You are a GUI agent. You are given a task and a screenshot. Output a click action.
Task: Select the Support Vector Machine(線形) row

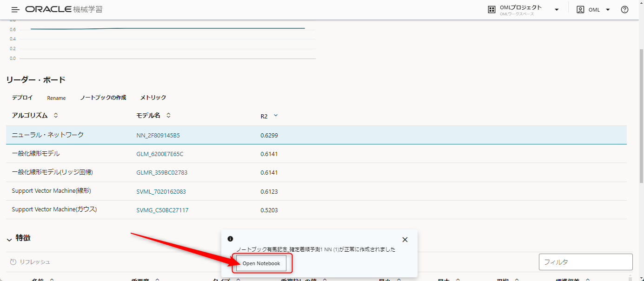[x=316, y=191]
